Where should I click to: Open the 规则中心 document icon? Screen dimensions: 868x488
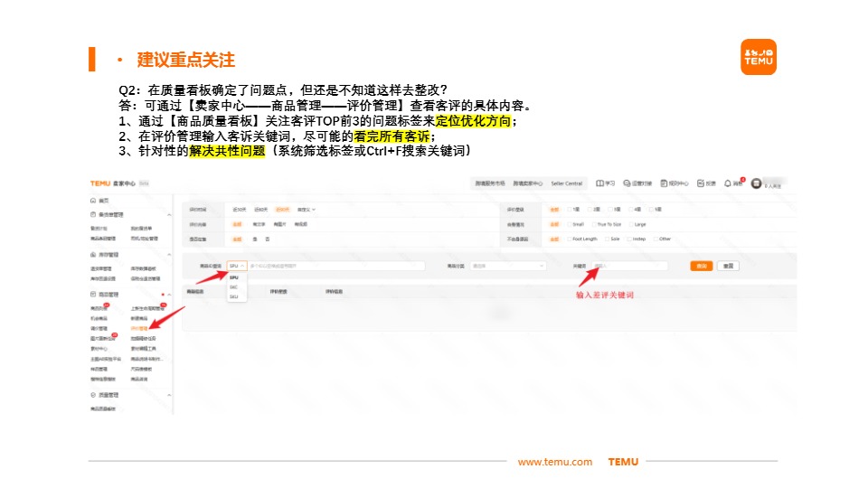(x=664, y=183)
